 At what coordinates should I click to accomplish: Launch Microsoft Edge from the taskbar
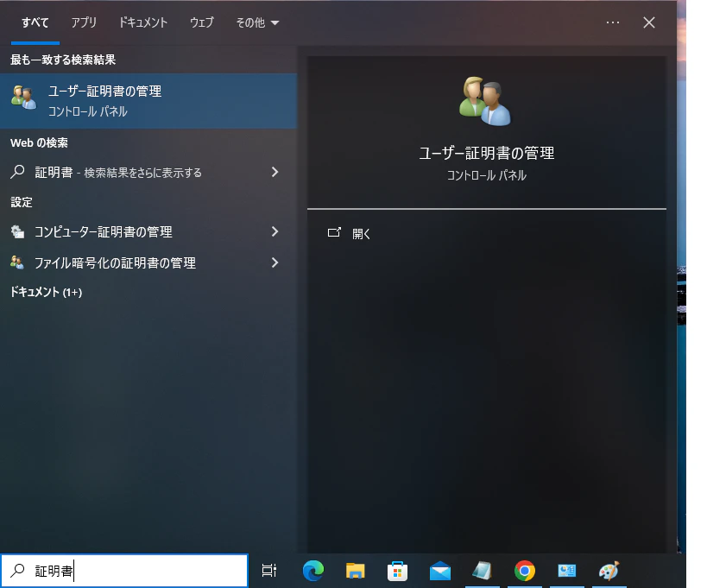pos(313,571)
